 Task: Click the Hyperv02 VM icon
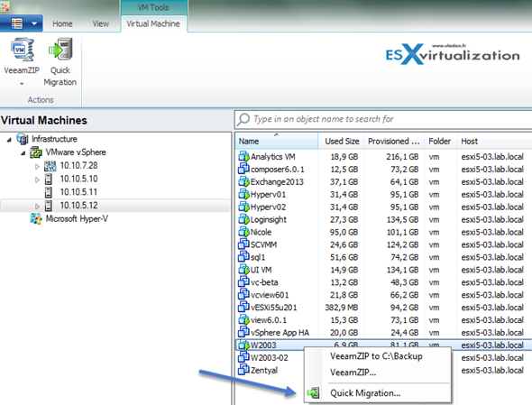[x=243, y=207]
